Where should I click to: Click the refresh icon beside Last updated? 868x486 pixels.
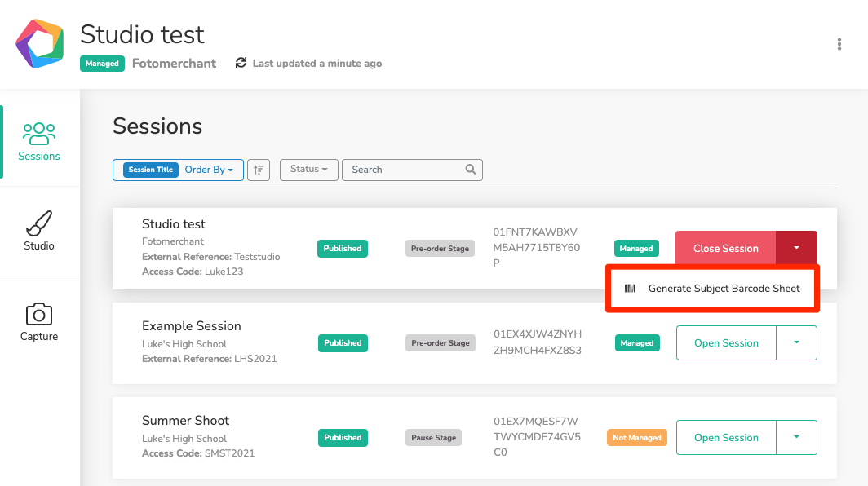pos(241,63)
